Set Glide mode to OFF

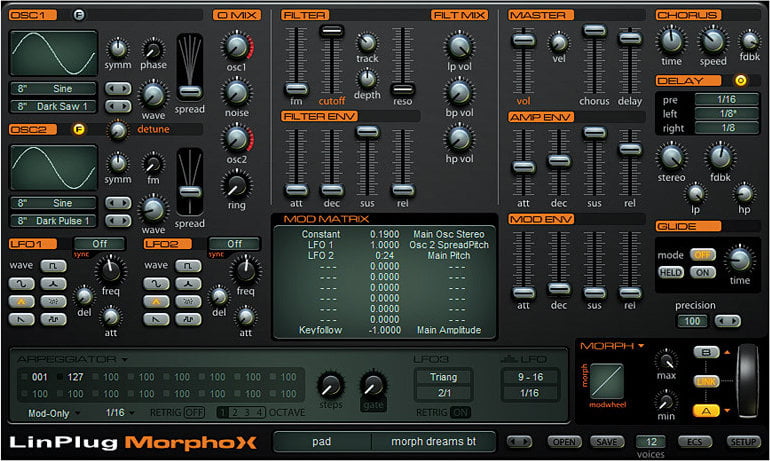tap(703, 255)
